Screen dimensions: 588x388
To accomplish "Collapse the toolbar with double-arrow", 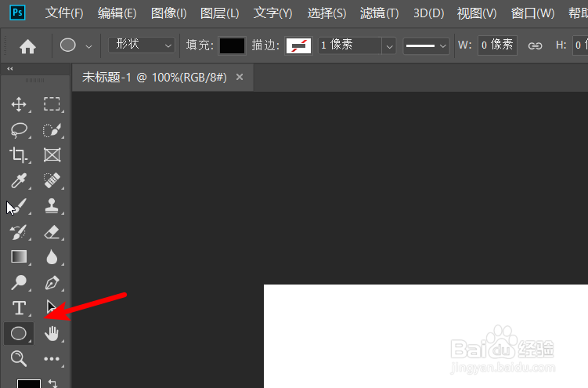I will coord(10,69).
